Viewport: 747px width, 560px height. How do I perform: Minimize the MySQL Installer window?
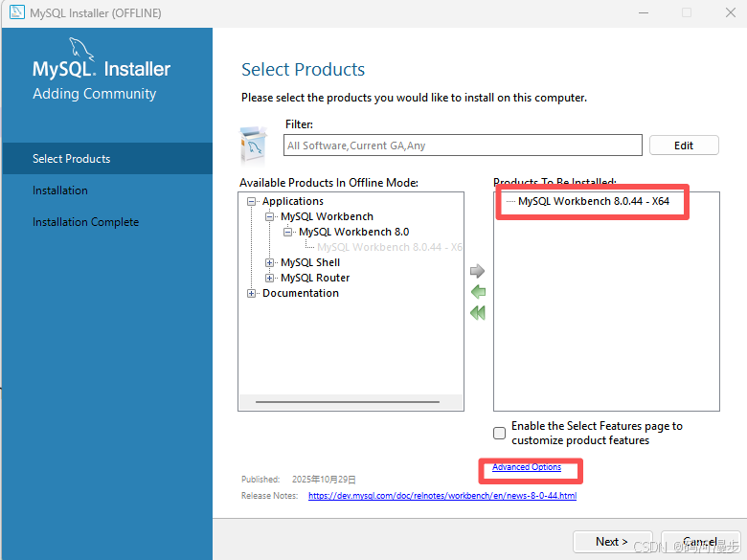(644, 12)
